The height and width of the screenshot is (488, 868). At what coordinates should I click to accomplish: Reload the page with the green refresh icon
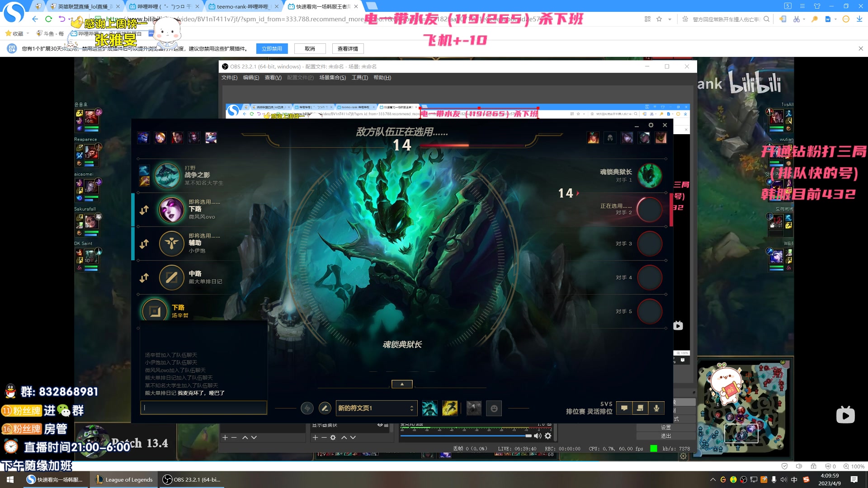(48, 19)
